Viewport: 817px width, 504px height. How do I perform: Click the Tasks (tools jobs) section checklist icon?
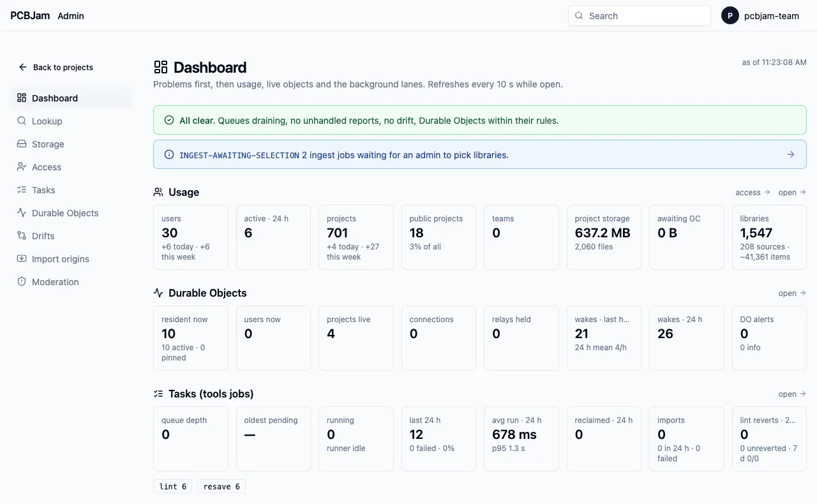click(158, 394)
